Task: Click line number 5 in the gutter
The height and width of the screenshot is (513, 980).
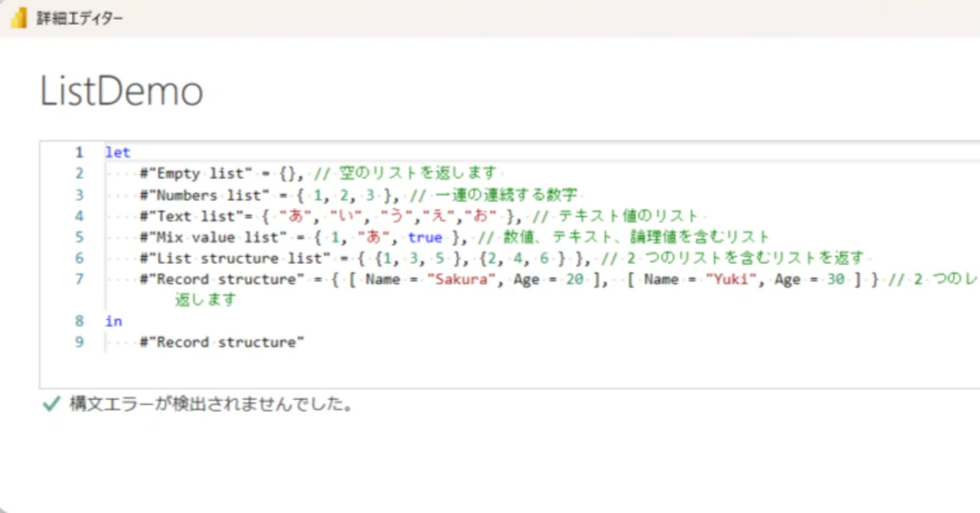Action: (x=80, y=237)
